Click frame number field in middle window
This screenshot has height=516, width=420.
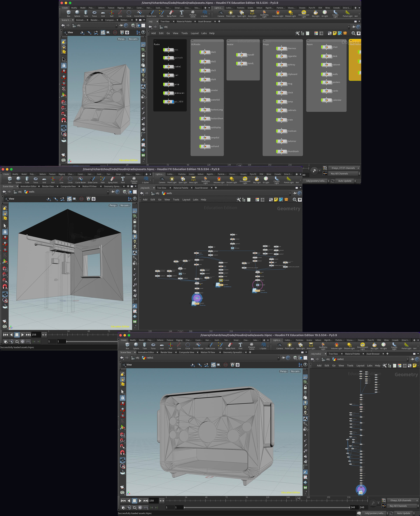point(36,335)
